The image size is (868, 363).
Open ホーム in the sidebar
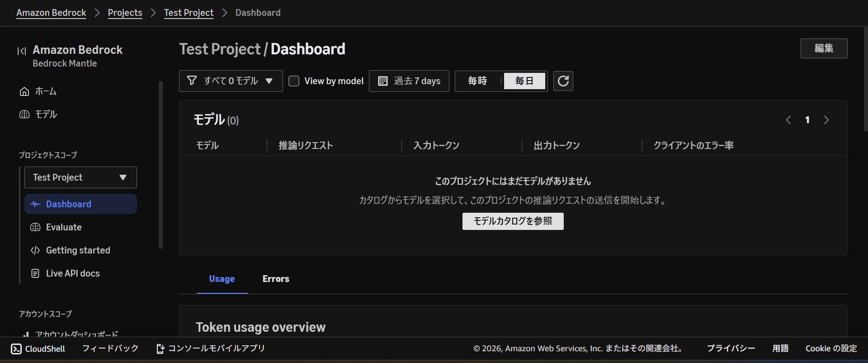46,91
